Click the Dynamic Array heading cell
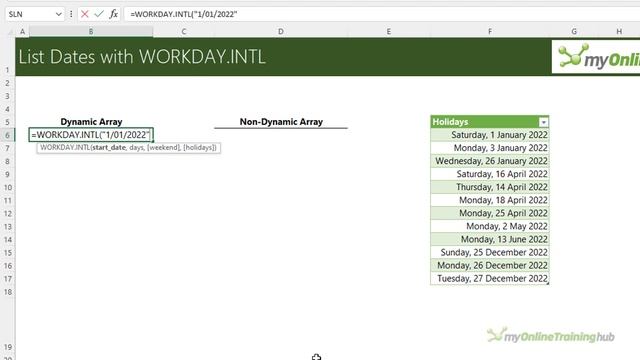The image size is (640, 360). [91, 122]
